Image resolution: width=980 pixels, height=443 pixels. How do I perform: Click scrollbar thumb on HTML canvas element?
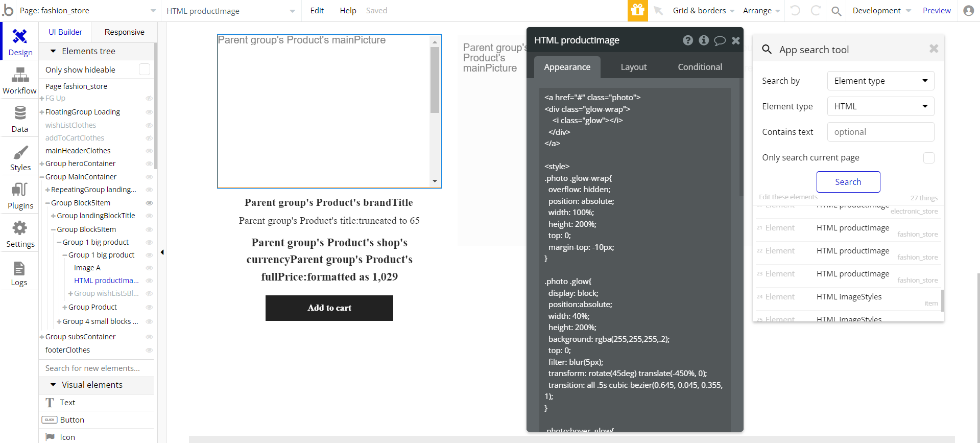pos(435,80)
